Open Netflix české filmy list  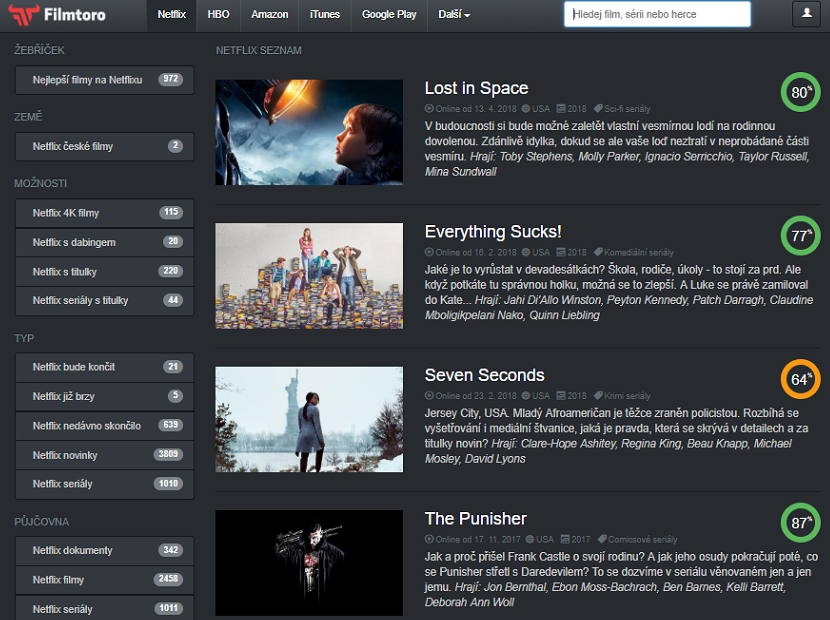104,146
